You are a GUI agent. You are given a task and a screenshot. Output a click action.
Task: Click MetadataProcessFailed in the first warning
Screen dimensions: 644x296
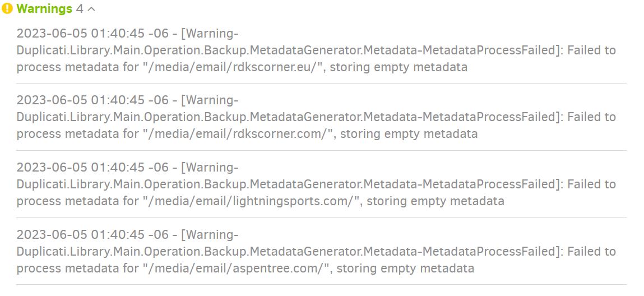pyautogui.click(x=490, y=50)
